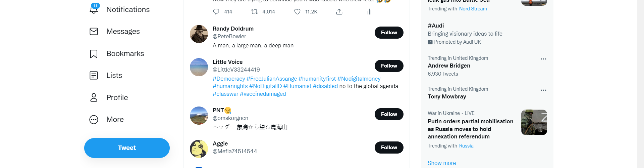
Task: Retweet the tweet with 4,014 retweets
Action: pos(255,12)
